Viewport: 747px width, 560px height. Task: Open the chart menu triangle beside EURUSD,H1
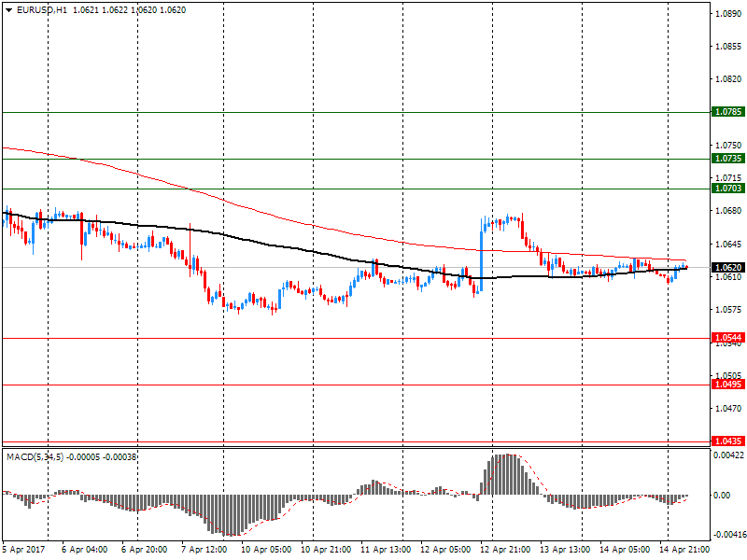point(9,10)
